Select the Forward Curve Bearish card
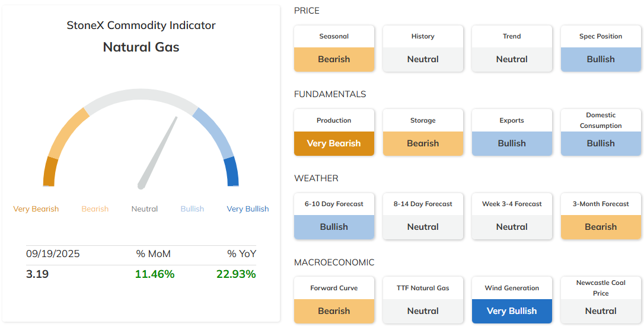The width and height of the screenshot is (644, 327). [334, 300]
